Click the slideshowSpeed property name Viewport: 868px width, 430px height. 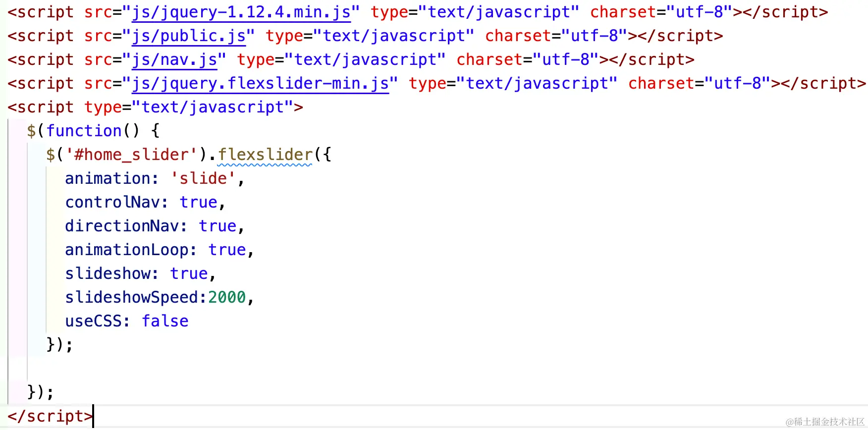coord(132,297)
